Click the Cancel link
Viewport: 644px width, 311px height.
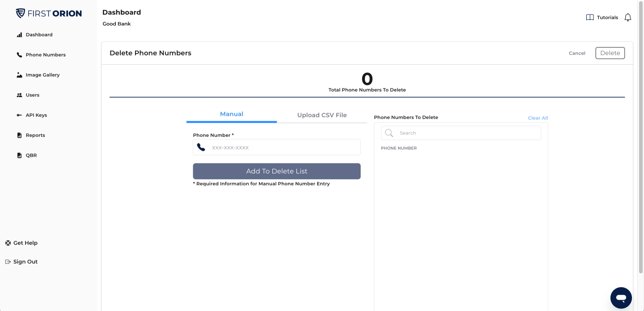pyautogui.click(x=577, y=53)
